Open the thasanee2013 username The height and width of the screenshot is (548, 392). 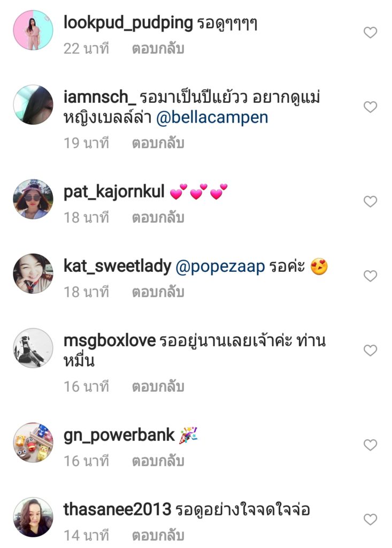pyautogui.click(x=118, y=509)
